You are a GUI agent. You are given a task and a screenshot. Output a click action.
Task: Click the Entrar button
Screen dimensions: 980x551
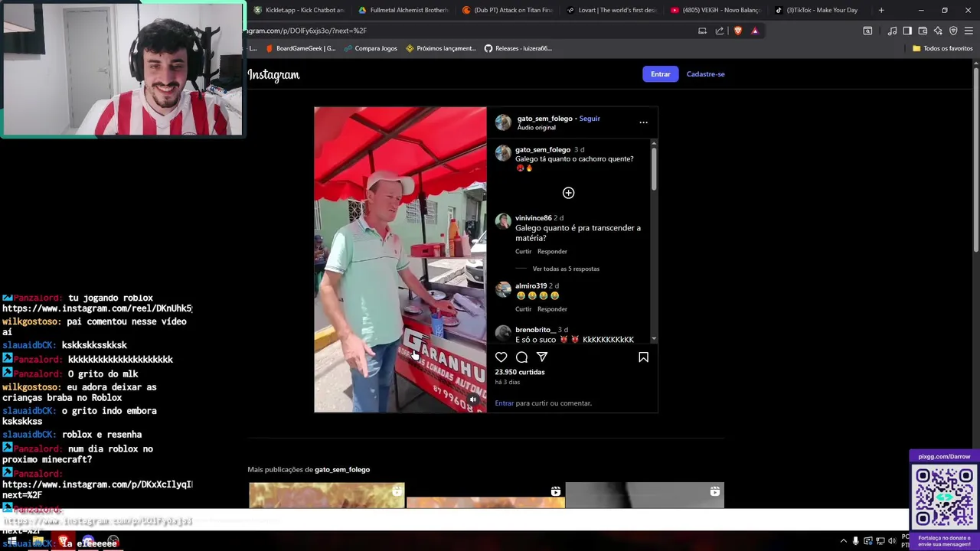click(x=660, y=74)
